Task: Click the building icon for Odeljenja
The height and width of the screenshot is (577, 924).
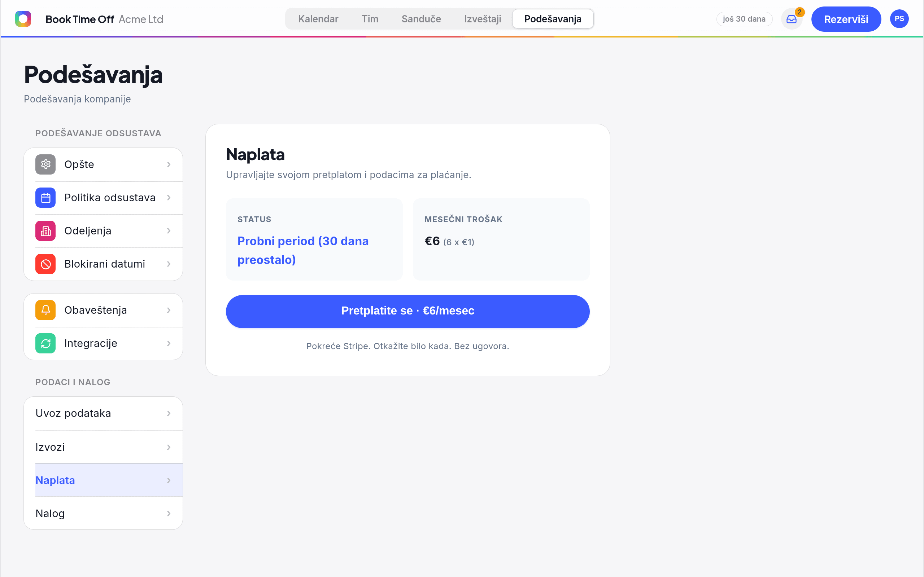Action: click(45, 231)
